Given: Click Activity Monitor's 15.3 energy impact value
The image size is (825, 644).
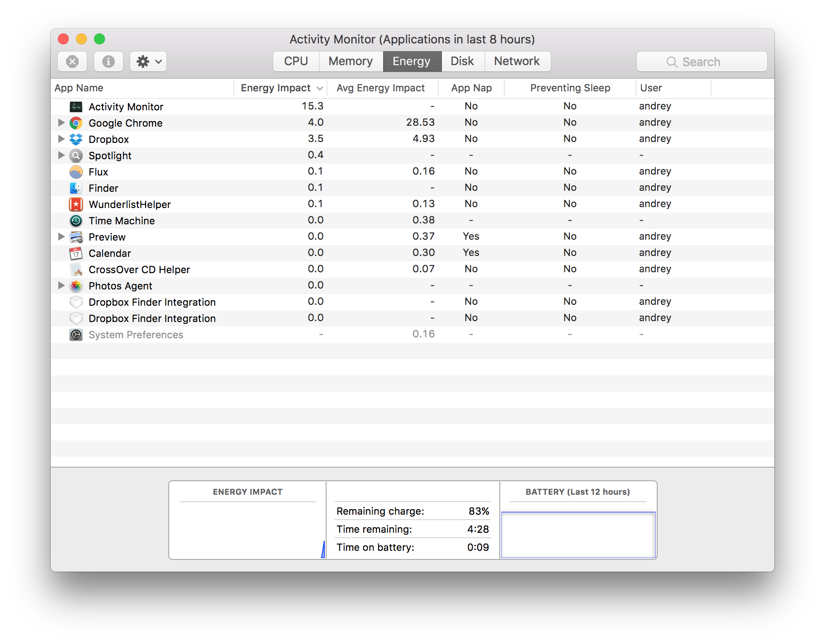Looking at the screenshot, I should pyautogui.click(x=313, y=106).
